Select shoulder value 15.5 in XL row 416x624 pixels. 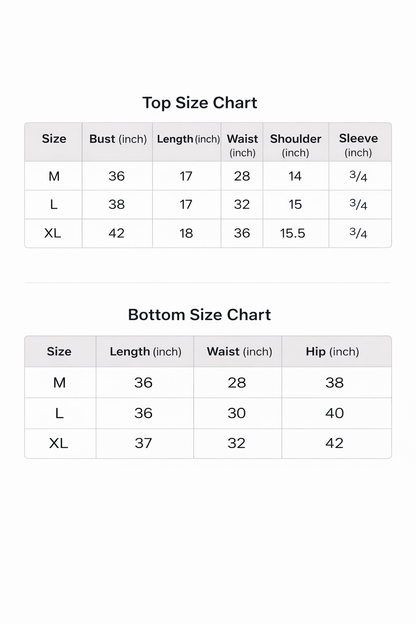(x=293, y=233)
